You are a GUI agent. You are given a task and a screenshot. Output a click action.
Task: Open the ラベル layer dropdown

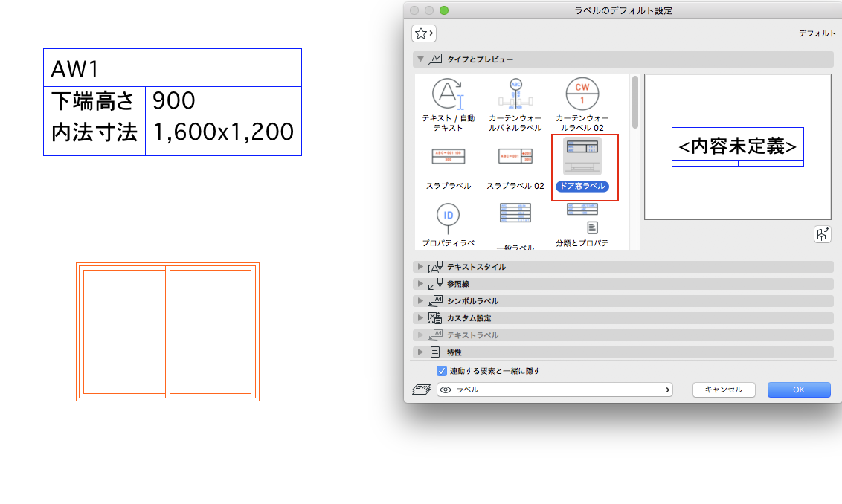tap(554, 390)
